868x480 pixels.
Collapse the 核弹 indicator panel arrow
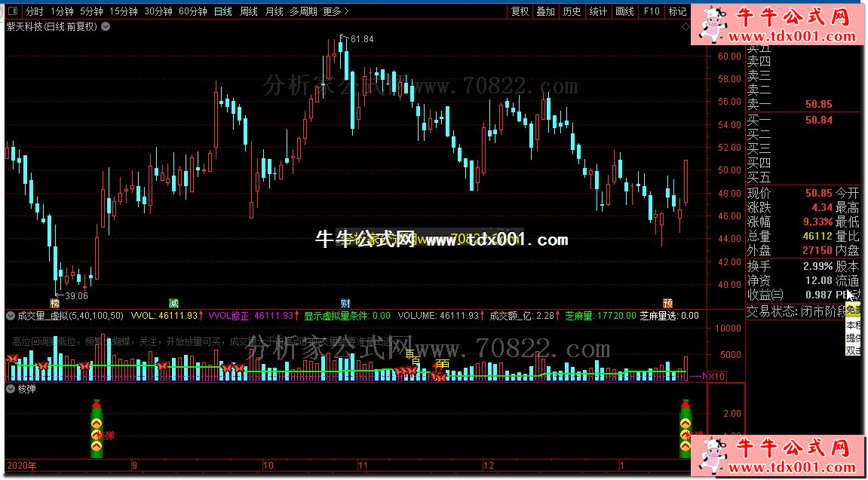pos(11,389)
